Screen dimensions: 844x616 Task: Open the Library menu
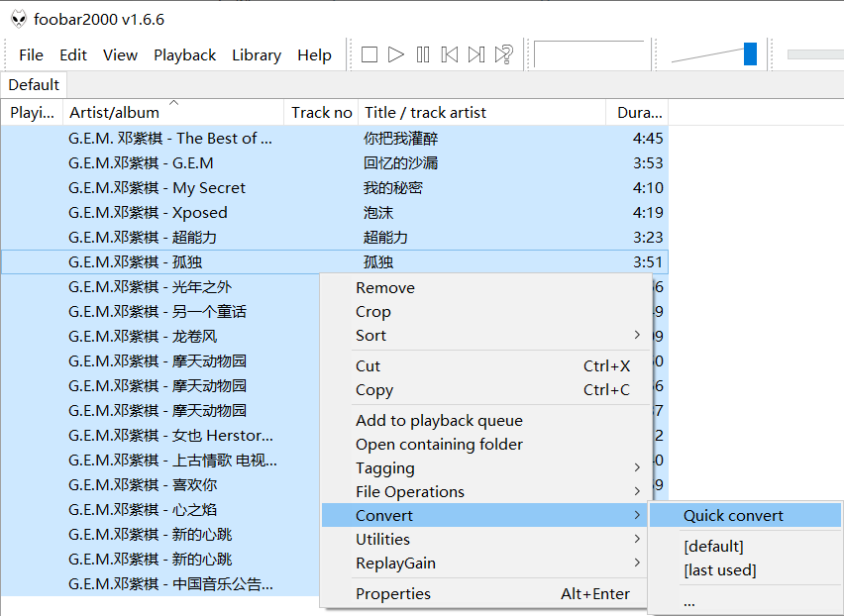[x=257, y=55]
